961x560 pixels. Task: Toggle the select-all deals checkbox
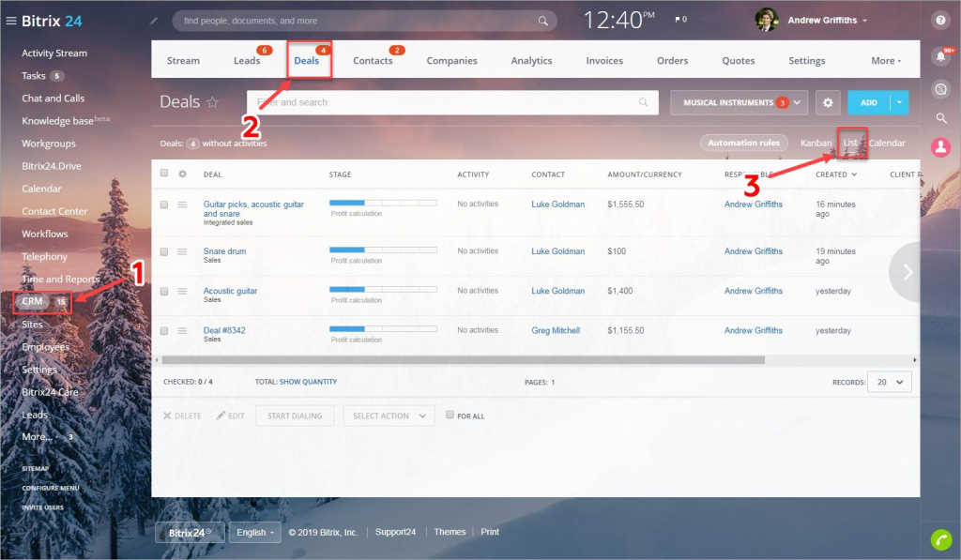coord(163,174)
